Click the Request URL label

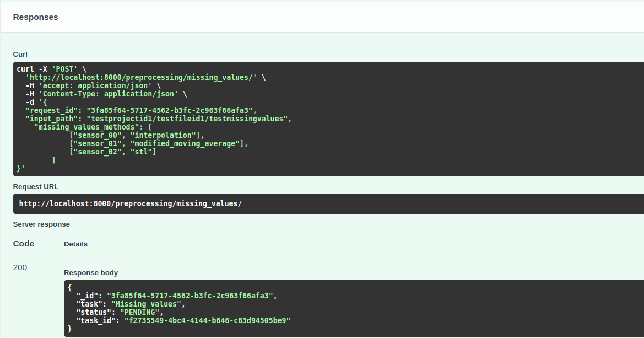pos(35,186)
